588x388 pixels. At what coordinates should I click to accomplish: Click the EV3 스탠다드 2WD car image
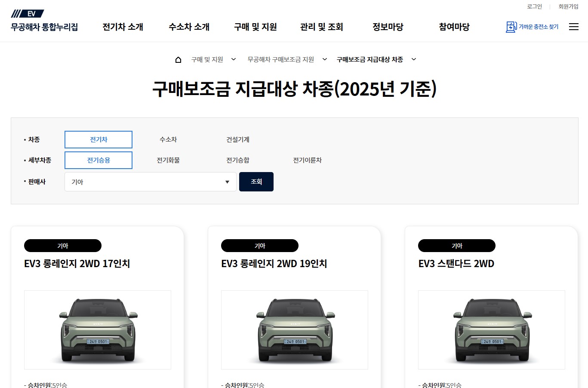pos(492,330)
